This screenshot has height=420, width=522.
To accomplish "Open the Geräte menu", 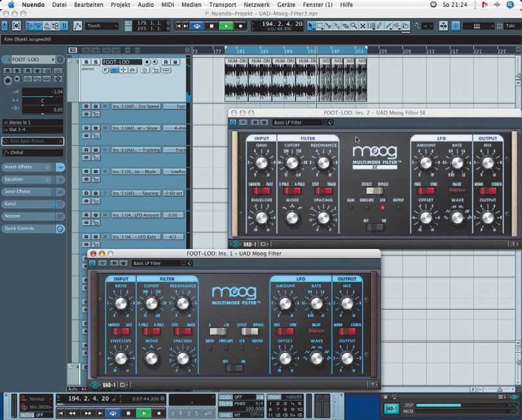I will tap(286, 5).
